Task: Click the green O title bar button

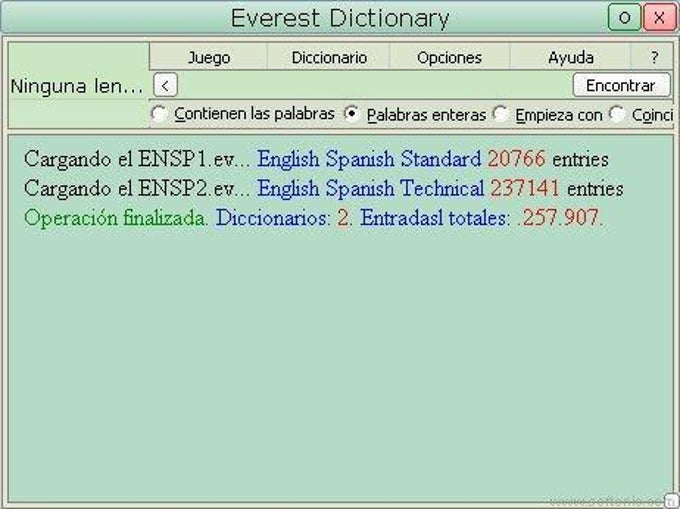Action: coord(624,17)
